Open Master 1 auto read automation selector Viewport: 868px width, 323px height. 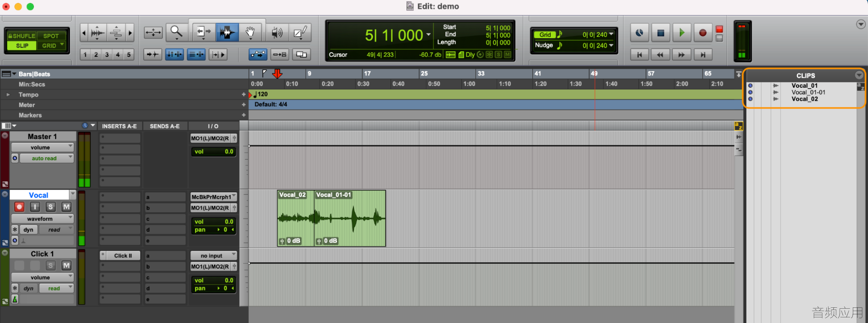tap(46, 158)
